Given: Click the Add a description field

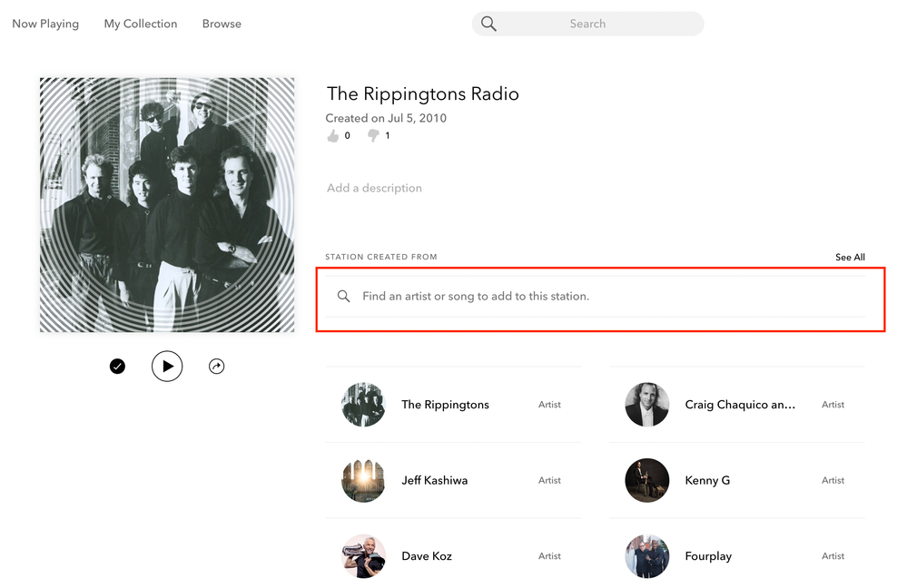Looking at the screenshot, I should pyautogui.click(x=374, y=189).
